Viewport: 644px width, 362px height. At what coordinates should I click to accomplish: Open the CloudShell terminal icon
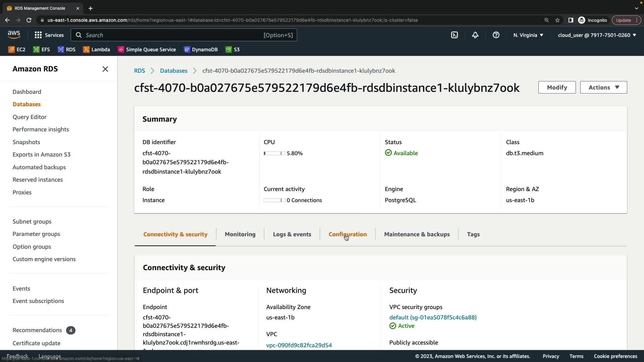(454, 35)
